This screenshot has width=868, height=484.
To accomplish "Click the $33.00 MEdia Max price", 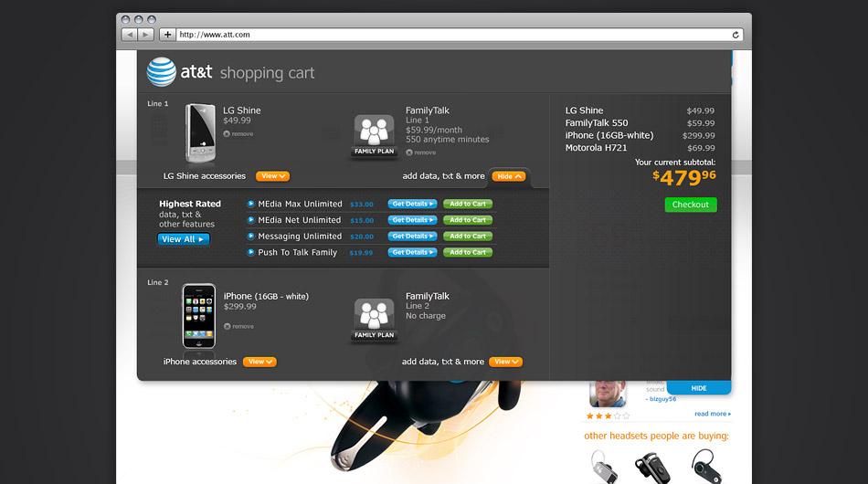I will [x=362, y=205].
